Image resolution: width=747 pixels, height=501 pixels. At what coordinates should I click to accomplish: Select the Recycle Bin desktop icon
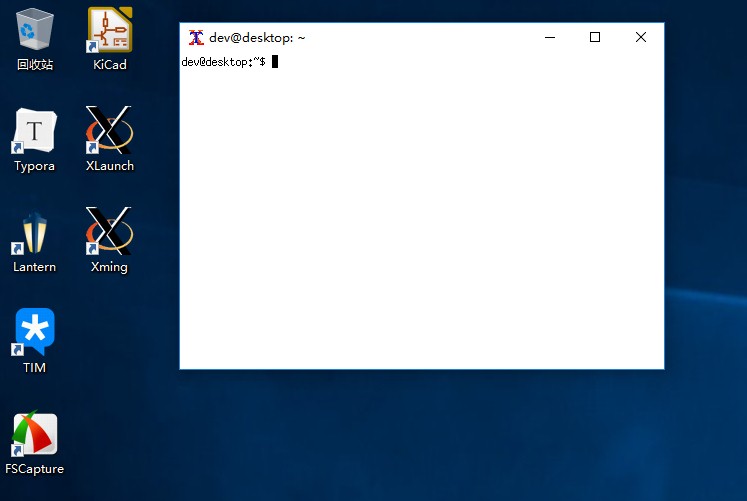click(35, 30)
